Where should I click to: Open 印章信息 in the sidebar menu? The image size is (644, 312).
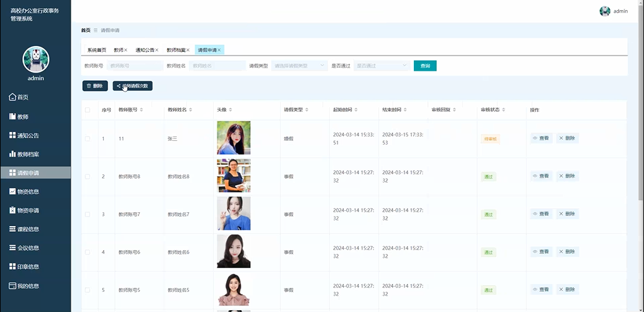[35, 267]
